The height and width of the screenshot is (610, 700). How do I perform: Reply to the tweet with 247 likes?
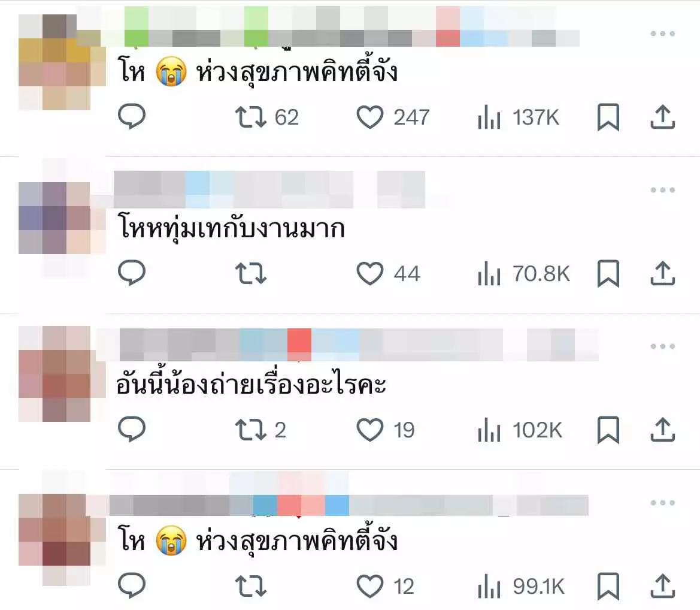pyautogui.click(x=132, y=117)
